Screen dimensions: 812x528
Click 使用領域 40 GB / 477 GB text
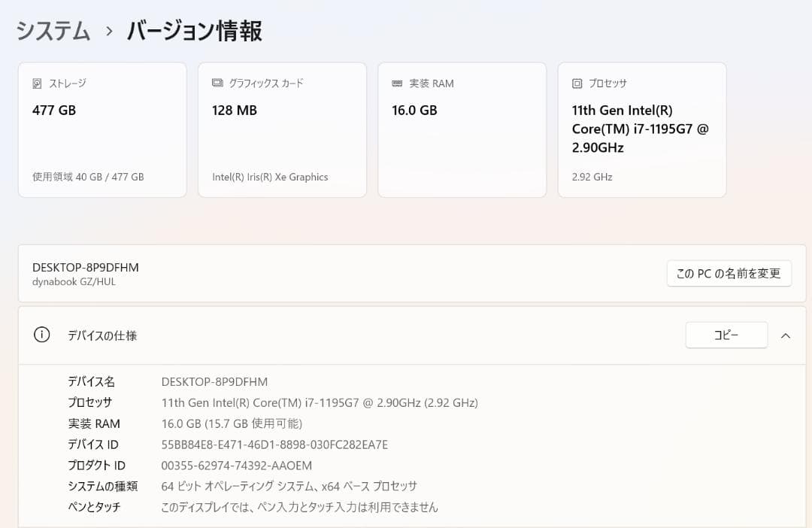pos(88,177)
